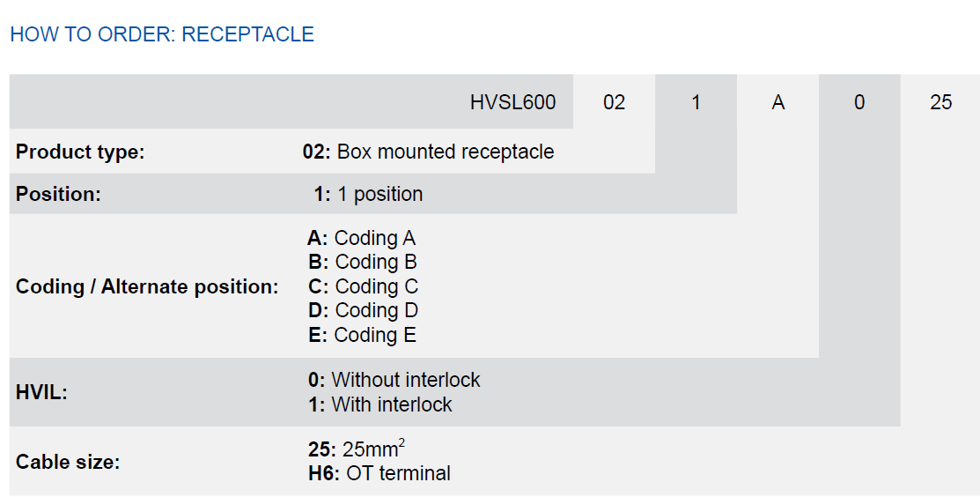
Task: Click the position code 1 in header row
Action: (696, 102)
